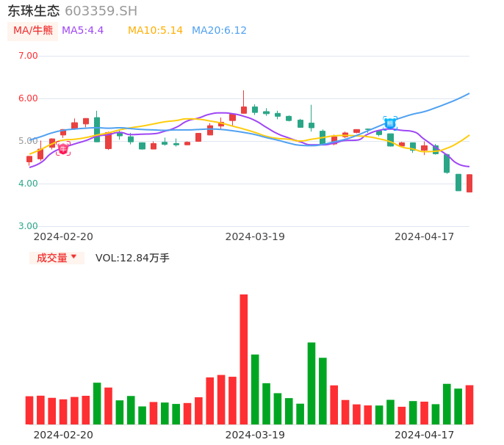The height and width of the screenshot is (445, 504).
Task: Click the 7.00 price axis label
Action: coord(28,56)
